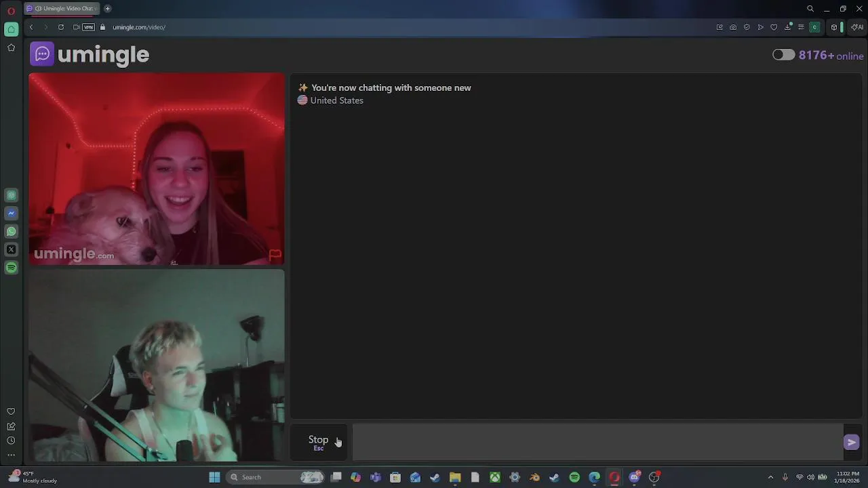Click the Umingle logo
The width and height of the screenshot is (868, 488).
tap(90, 54)
